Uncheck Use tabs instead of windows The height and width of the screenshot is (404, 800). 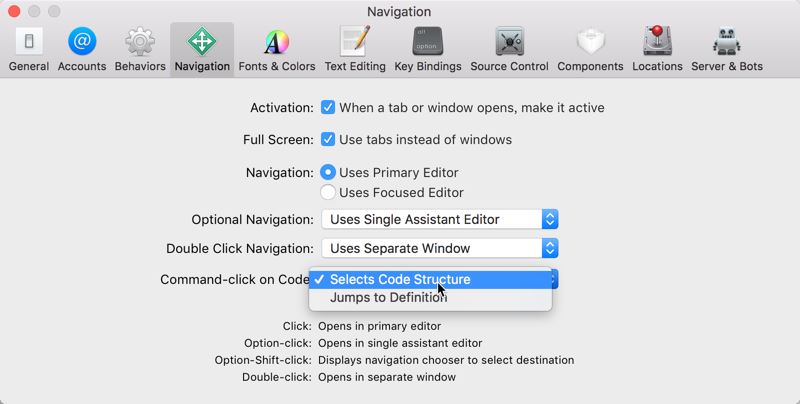[328, 139]
